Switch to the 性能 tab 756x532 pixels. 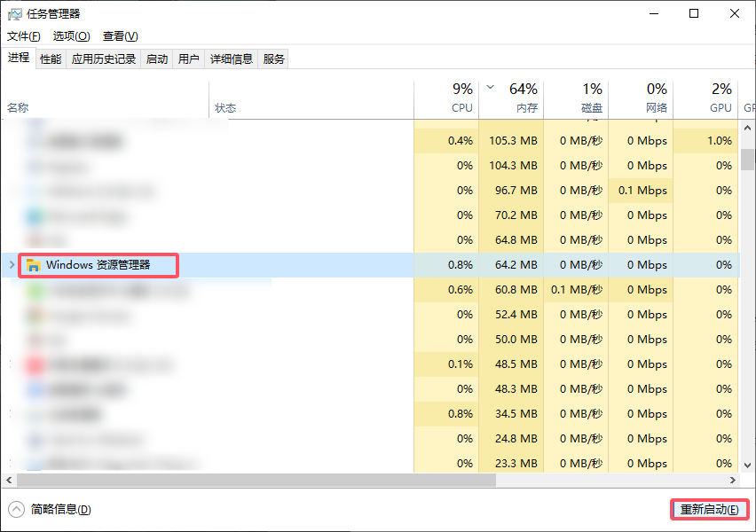(50, 59)
